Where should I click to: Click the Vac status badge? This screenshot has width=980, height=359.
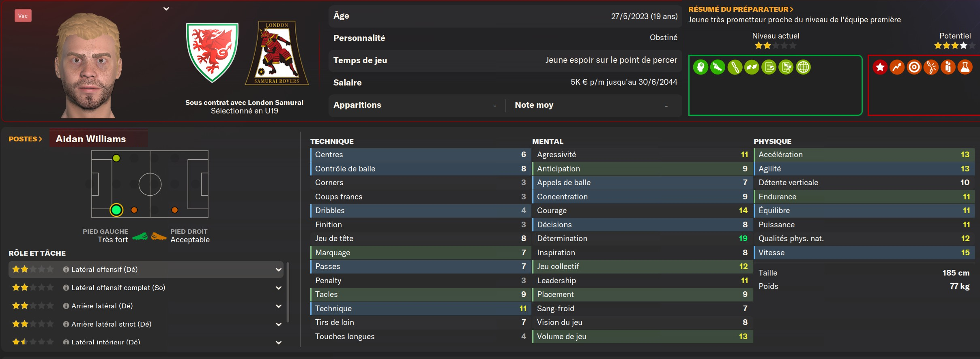(x=23, y=16)
